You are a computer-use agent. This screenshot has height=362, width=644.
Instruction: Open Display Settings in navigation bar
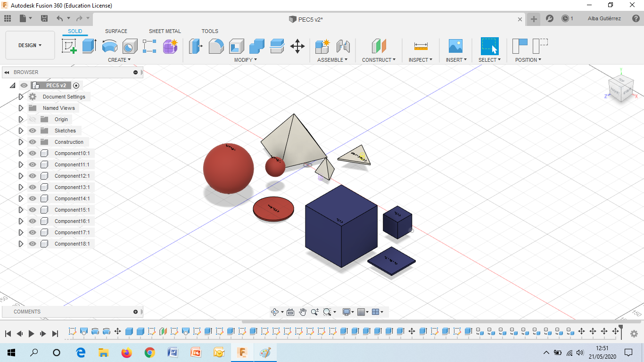coord(347,312)
